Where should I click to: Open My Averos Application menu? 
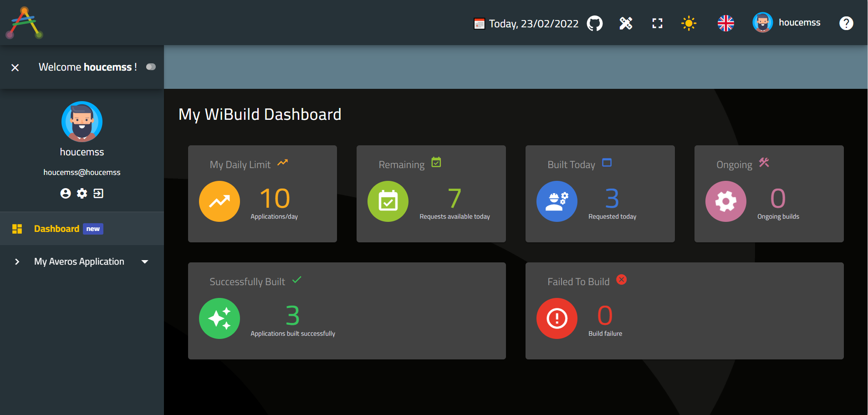pos(82,261)
